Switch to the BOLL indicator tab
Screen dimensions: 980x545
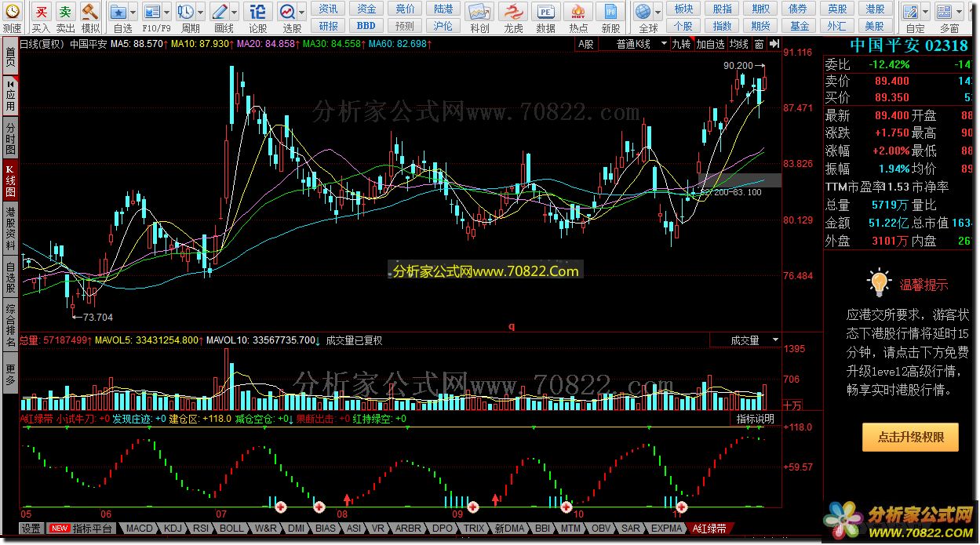tap(231, 529)
